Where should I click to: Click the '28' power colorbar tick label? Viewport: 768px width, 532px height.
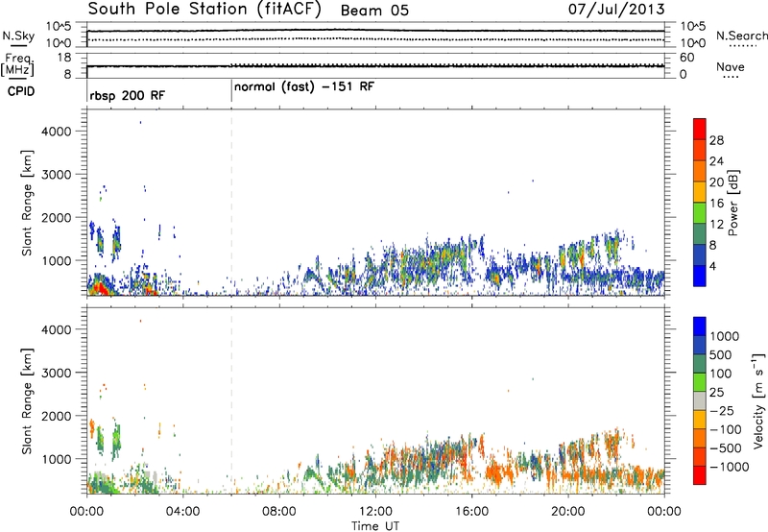pyautogui.click(x=716, y=140)
